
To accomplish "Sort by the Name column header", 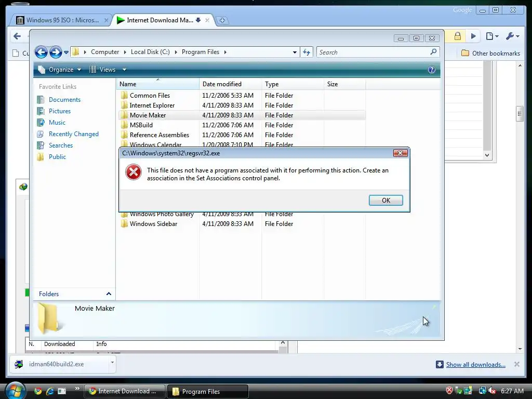I will click(x=158, y=84).
